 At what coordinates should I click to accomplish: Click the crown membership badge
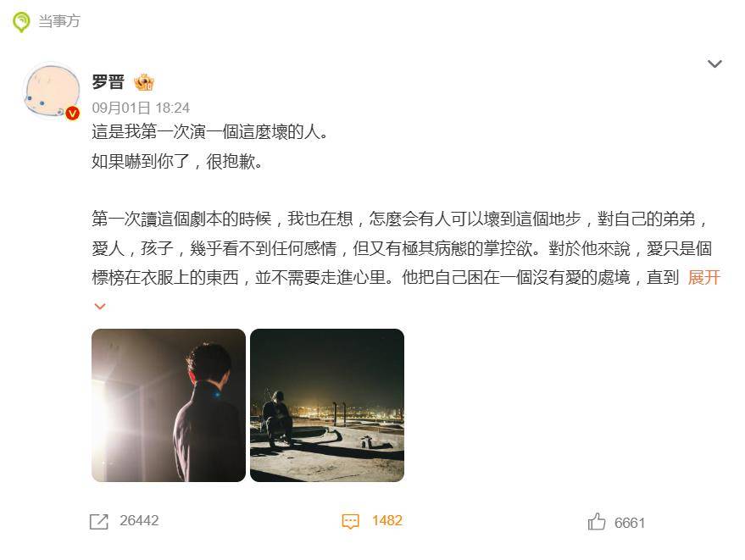tap(143, 83)
